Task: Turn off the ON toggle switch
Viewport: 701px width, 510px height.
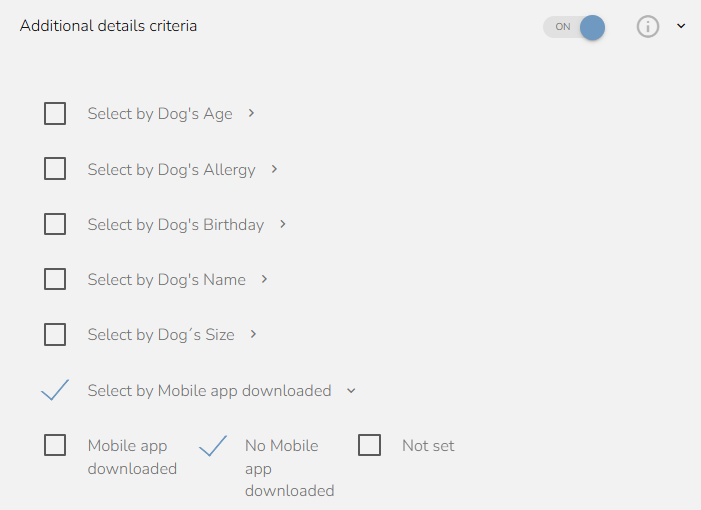Action: pyautogui.click(x=574, y=27)
